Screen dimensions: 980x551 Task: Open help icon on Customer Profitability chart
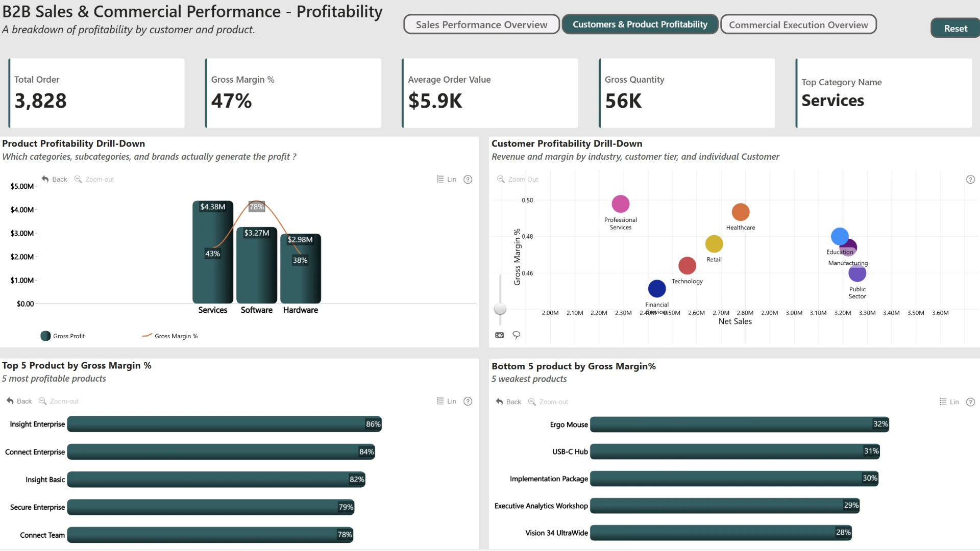tap(970, 179)
